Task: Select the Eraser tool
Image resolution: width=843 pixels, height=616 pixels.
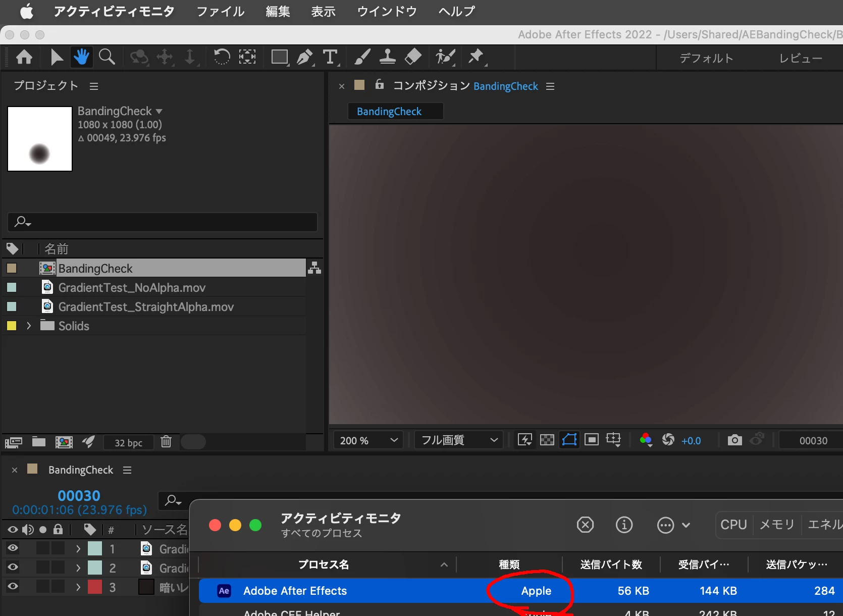Action: click(x=413, y=57)
